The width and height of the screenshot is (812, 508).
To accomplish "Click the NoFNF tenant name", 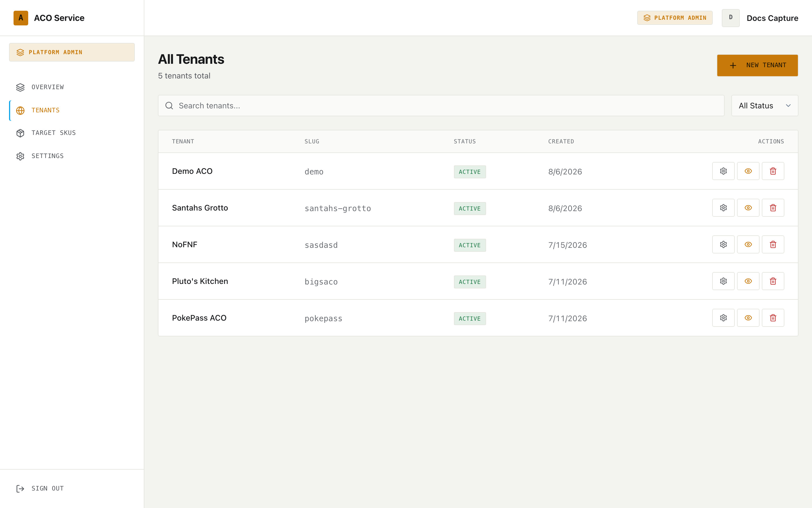I will (185, 244).
